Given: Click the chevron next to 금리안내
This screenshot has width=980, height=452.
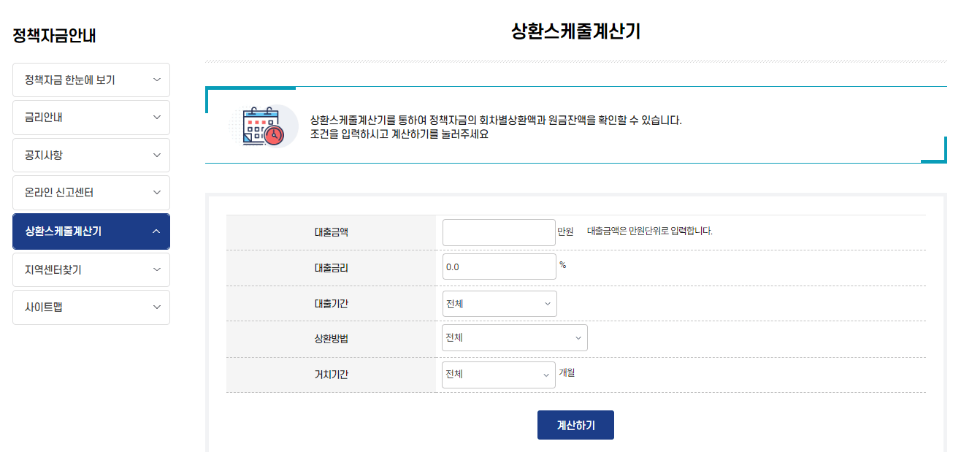Looking at the screenshot, I should pyautogui.click(x=156, y=117).
